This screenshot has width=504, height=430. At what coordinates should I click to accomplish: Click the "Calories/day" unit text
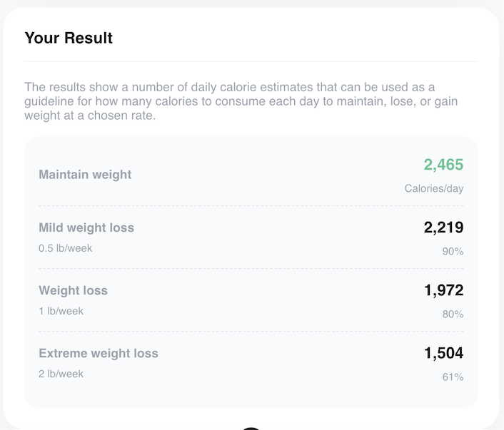click(x=434, y=189)
